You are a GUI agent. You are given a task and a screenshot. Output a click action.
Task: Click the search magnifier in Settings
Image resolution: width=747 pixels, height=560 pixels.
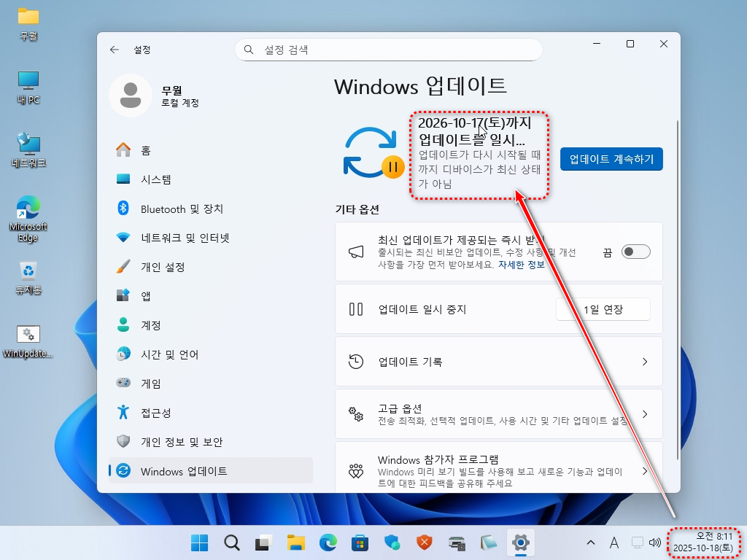coord(249,50)
